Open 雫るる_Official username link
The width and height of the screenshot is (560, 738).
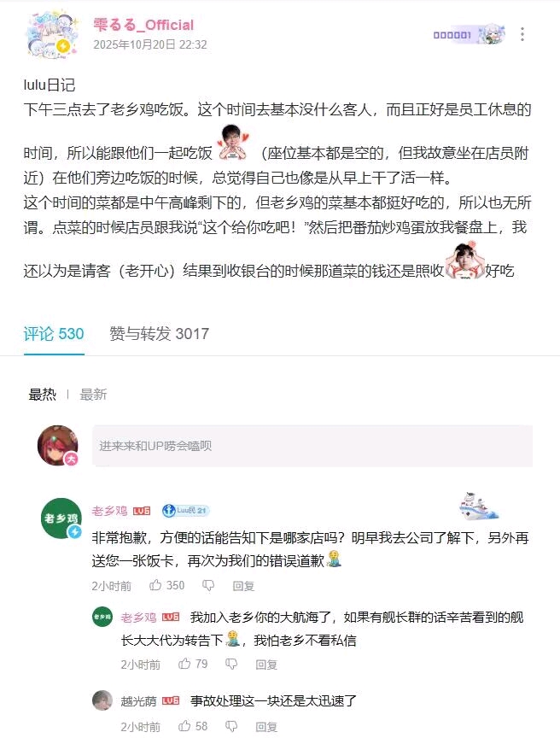[x=143, y=25]
